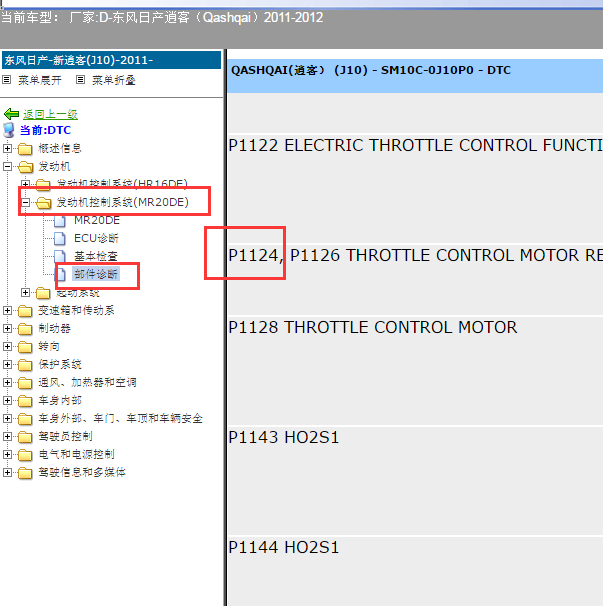
Task: Click the 概述信息 folder icon
Action: coord(25,149)
